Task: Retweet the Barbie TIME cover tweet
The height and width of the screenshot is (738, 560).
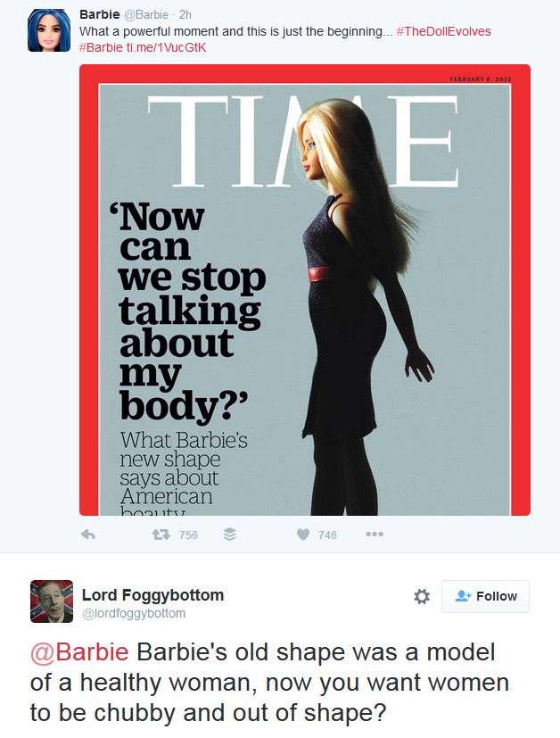Action: tap(161, 535)
